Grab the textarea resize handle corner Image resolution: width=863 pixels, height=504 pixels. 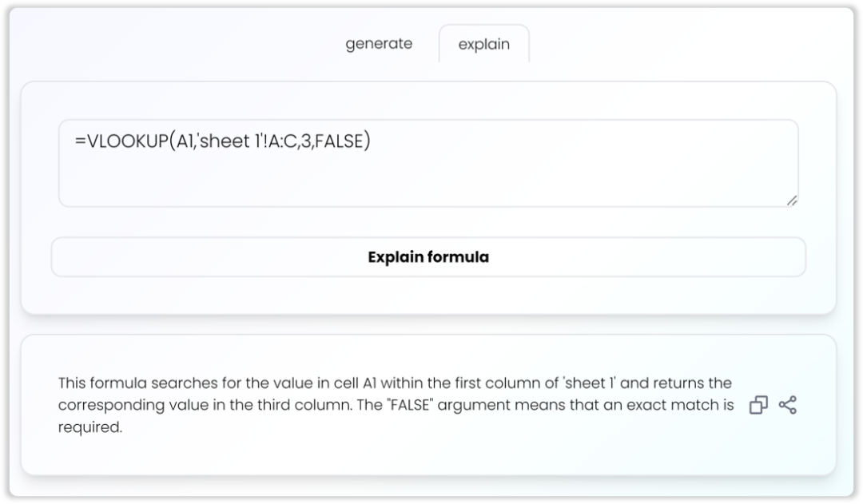tap(792, 200)
